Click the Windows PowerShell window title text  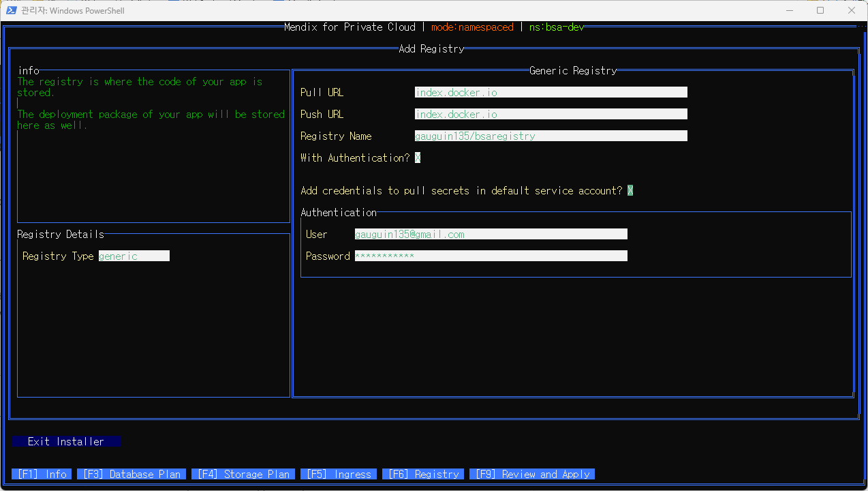[x=73, y=10]
